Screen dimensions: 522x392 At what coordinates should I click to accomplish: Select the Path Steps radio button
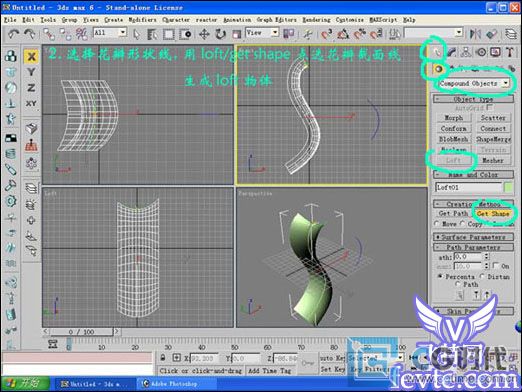tap(459, 284)
